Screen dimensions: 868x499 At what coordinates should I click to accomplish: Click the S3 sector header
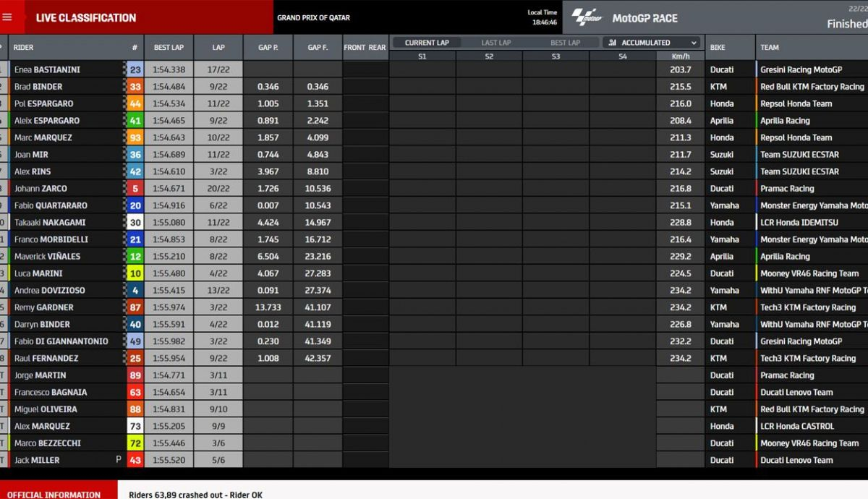point(556,56)
